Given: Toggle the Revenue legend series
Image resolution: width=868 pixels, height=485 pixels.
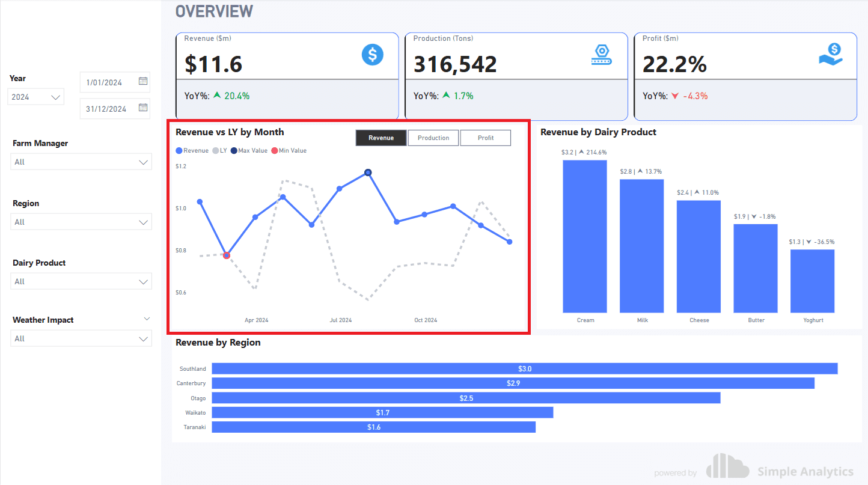Looking at the screenshot, I should 192,151.
